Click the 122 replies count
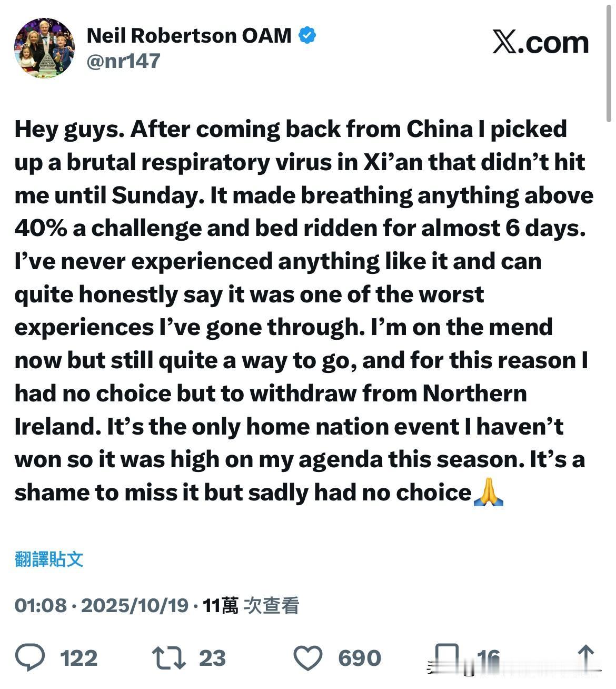The image size is (616, 689). coord(78,658)
